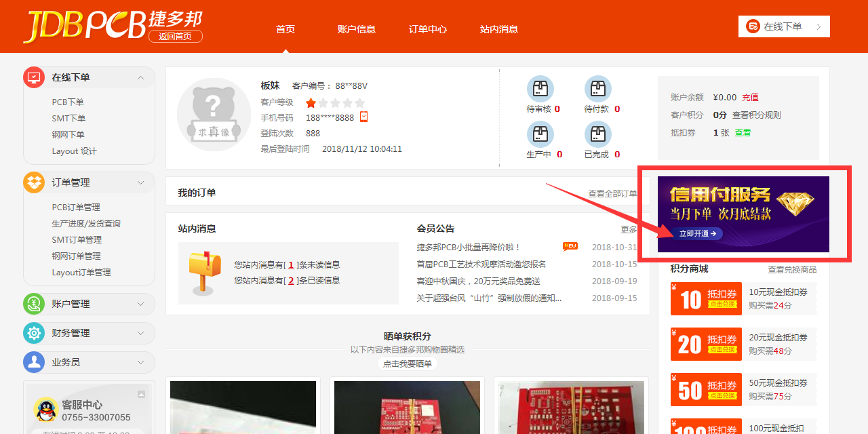Open the 查看全部订单 link
The height and width of the screenshot is (434, 868).
612,194
